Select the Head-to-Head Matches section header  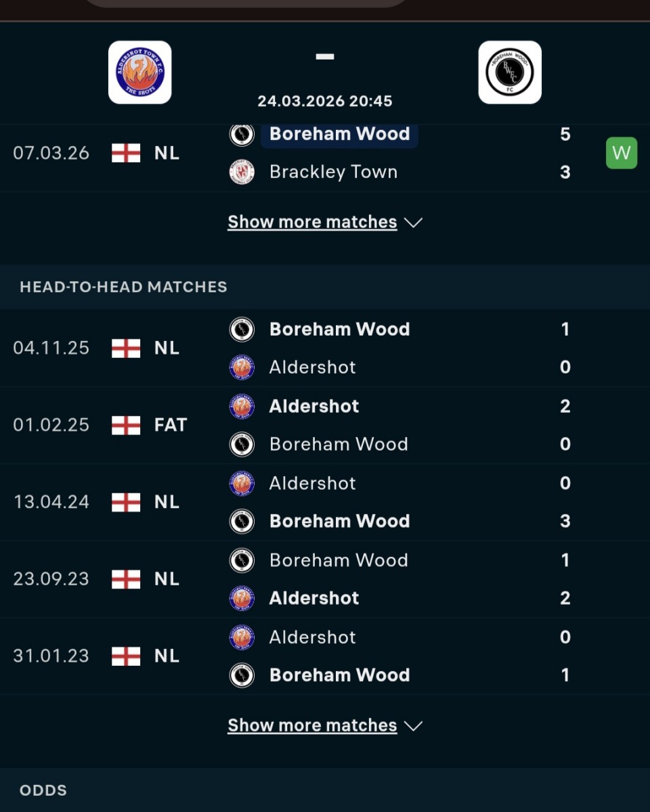123,287
